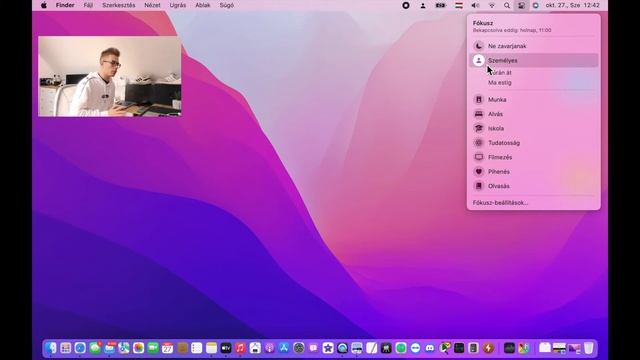Viewport: 640px width, 360px height.
Task: Open the battery status menu
Action: pos(440,5)
